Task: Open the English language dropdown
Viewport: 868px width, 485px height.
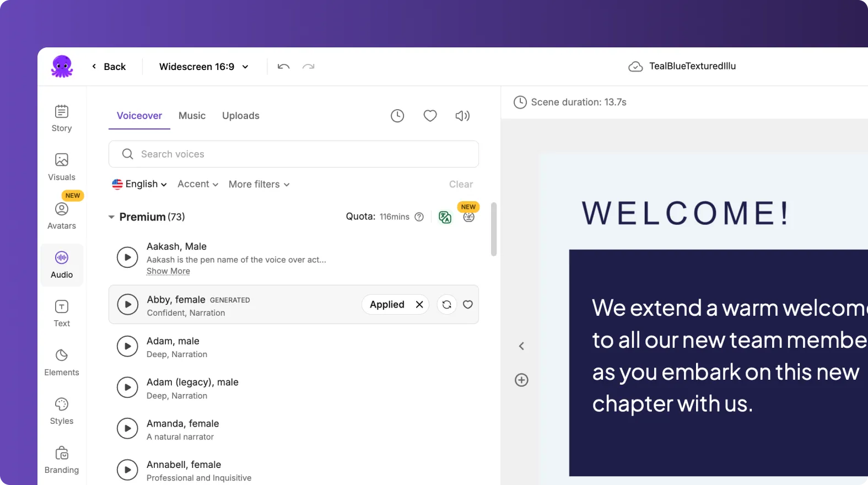Action: pos(139,184)
